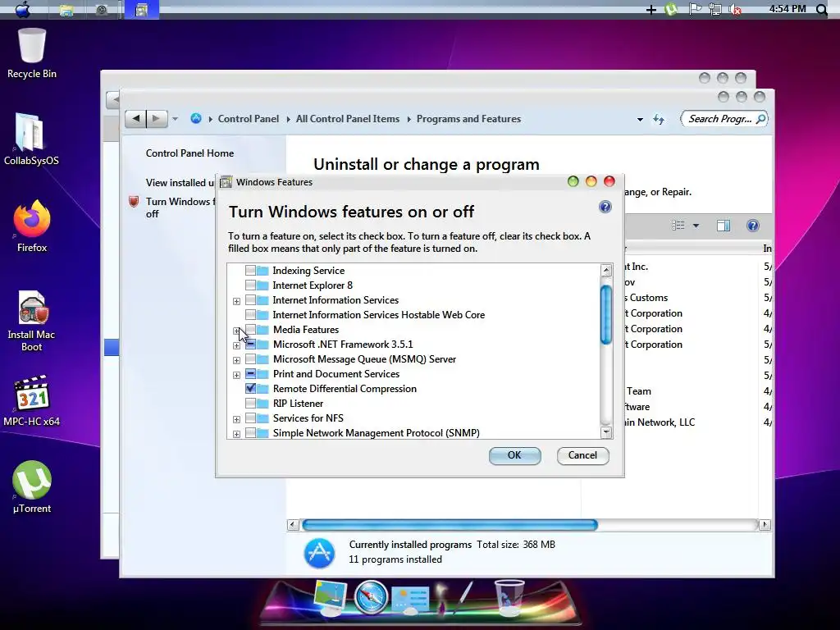Image resolution: width=840 pixels, height=630 pixels.
Task: Expand Simple Network Management Protocol (SNMP) node
Action: (x=236, y=434)
